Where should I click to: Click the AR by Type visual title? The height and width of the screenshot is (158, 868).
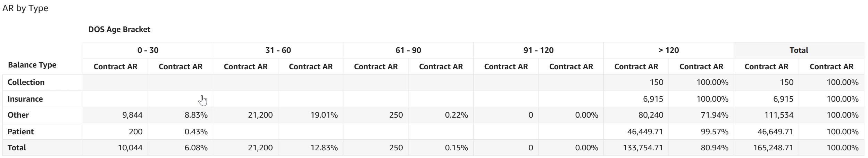coord(25,8)
